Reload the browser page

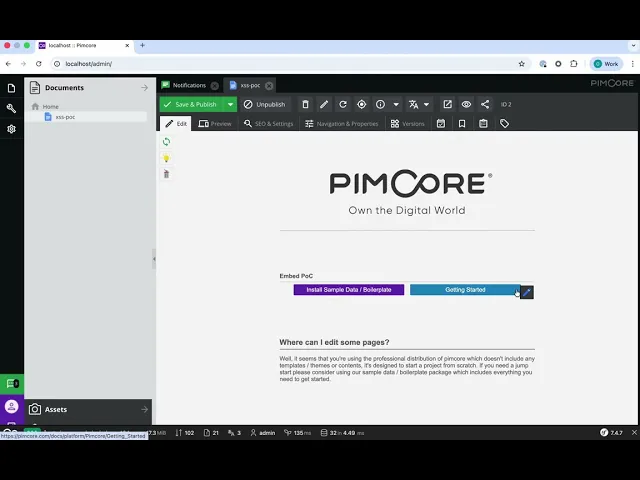39,64
